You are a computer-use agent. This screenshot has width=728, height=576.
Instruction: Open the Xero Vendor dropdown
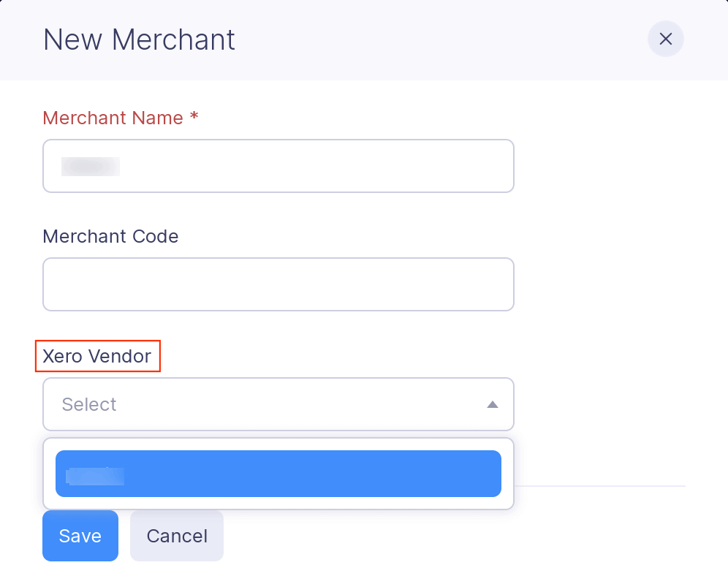[278, 404]
